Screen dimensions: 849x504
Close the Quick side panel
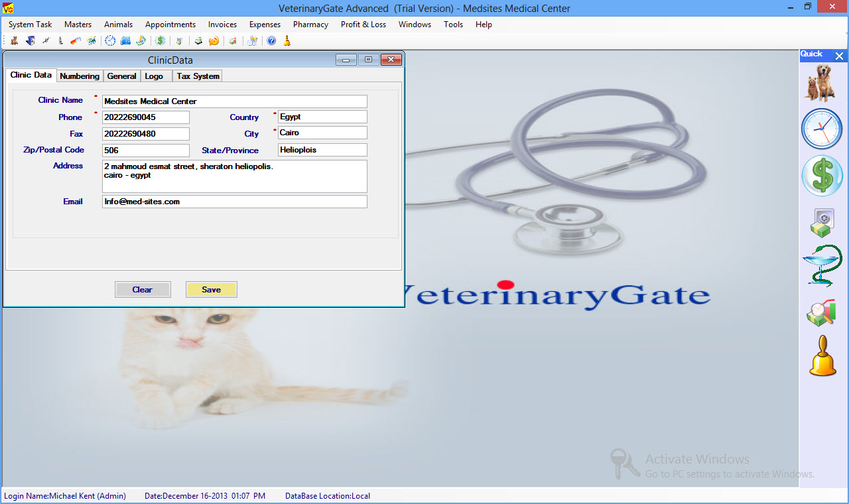point(839,56)
